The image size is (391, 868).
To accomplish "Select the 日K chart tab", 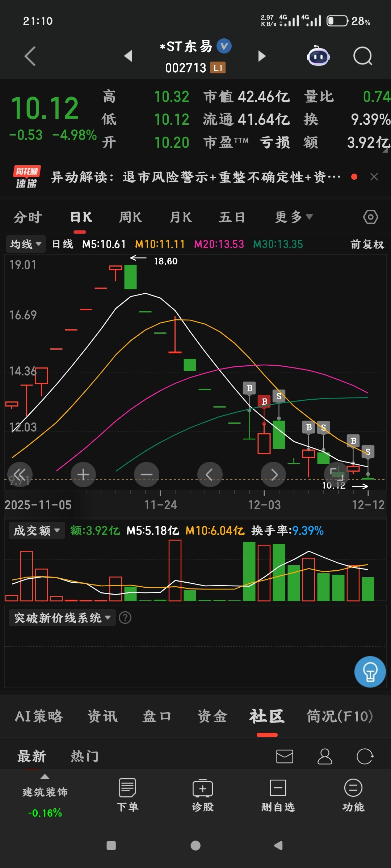I will (x=81, y=217).
